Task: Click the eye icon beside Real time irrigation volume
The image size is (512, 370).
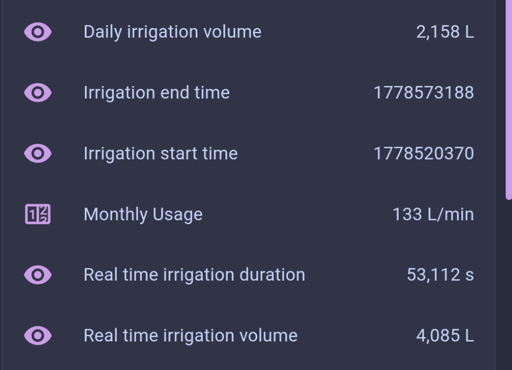Action: pyautogui.click(x=38, y=335)
